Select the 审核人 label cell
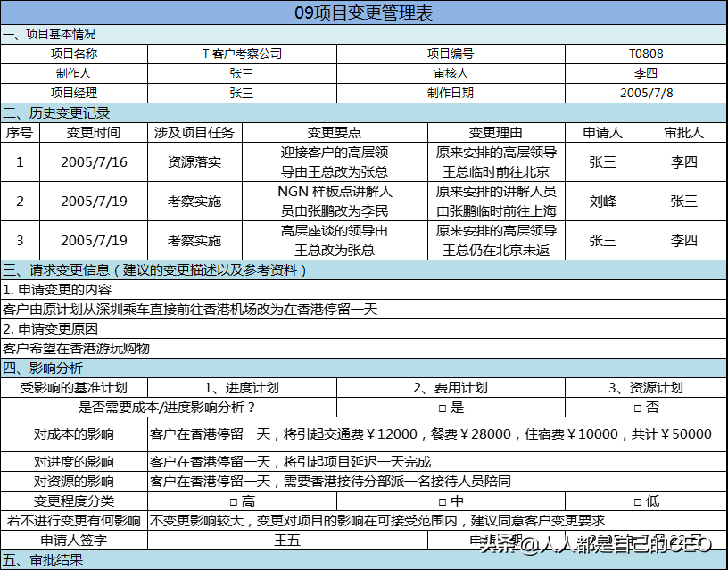The image size is (728, 570). [x=451, y=73]
